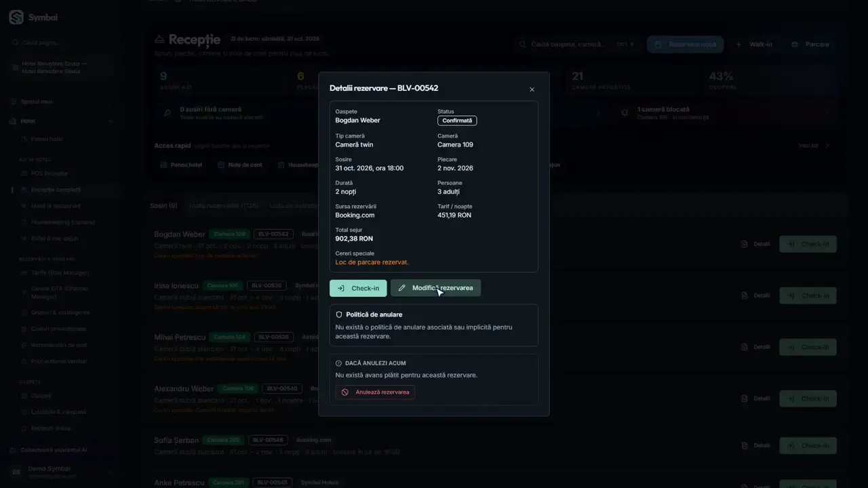The width and height of the screenshot is (868, 488).
Task: Click the Check-in button in the reservation dialog
Action: (x=358, y=288)
